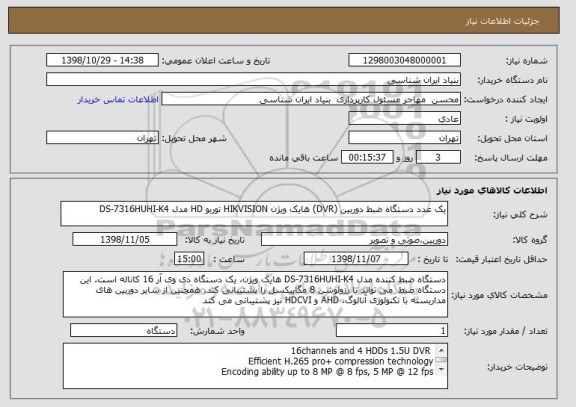Select the product group field دوربین، صوتی و تصویر
This screenshot has width=576, height=407.
pos(354,239)
